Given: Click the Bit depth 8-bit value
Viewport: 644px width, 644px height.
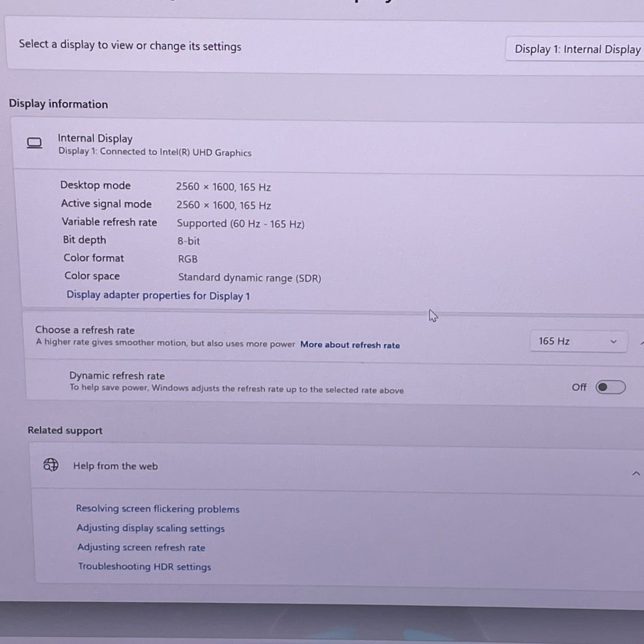Looking at the screenshot, I should point(189,241).
